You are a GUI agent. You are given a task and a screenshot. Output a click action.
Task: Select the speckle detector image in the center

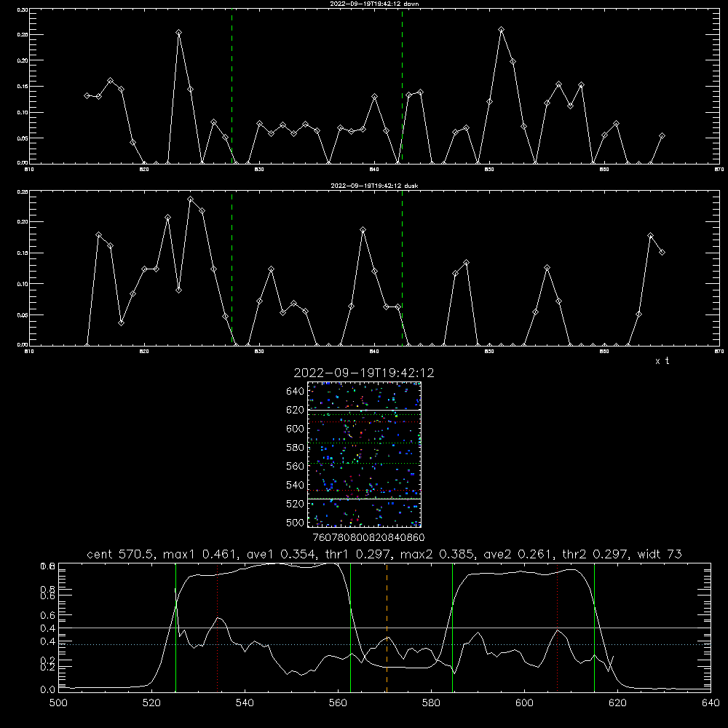[x=364, y=454]
